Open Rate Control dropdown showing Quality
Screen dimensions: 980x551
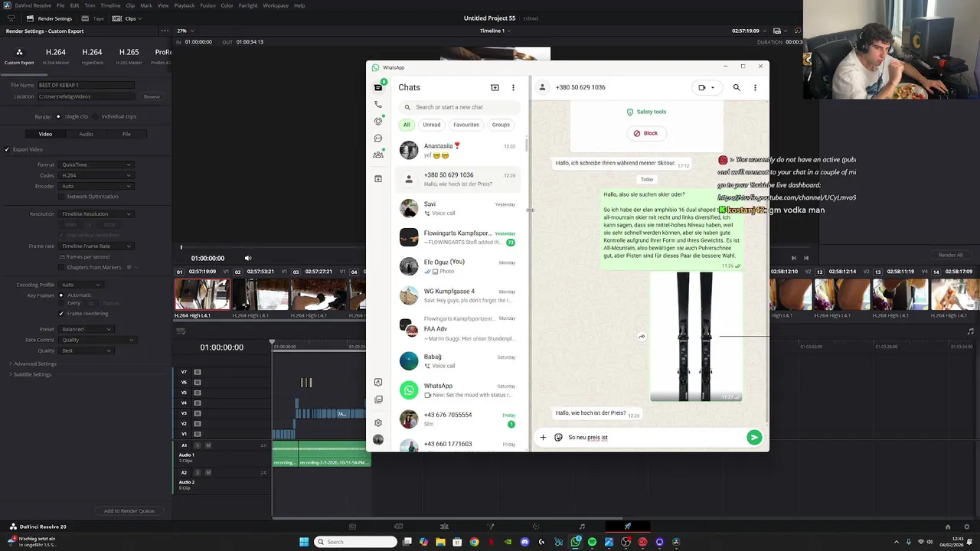click(96, 340)
